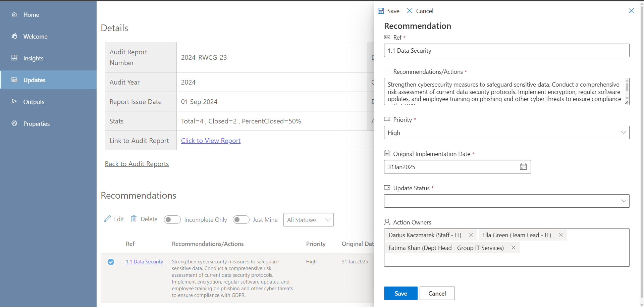
Task: Select Properties in the sidebar
Action: (48, 123)
